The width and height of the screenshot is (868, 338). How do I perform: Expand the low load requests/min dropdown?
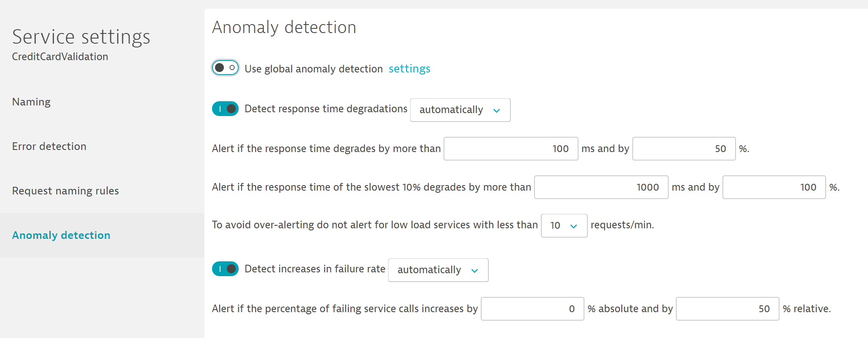564,226
